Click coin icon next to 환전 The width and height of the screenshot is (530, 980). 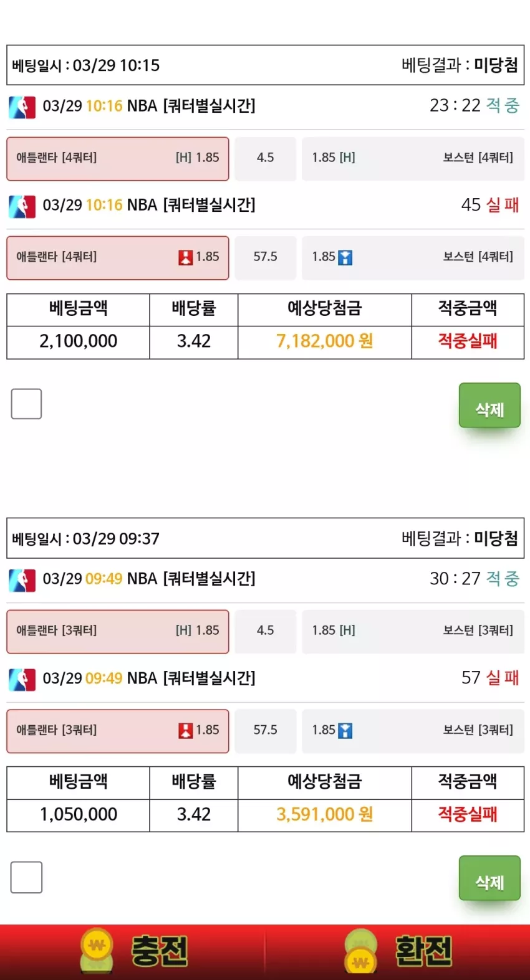pyautogui.click(x=361, y=951)
